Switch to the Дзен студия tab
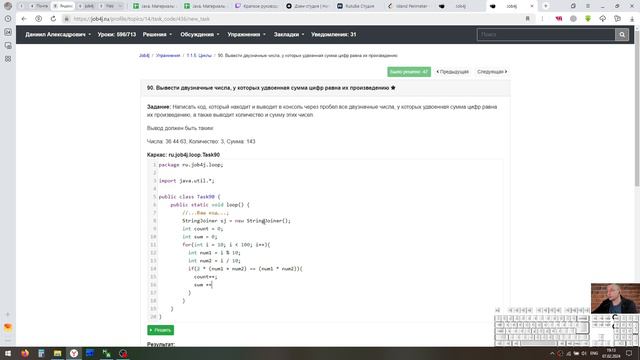Screen dimensions: 640x360 click(308, 6)
